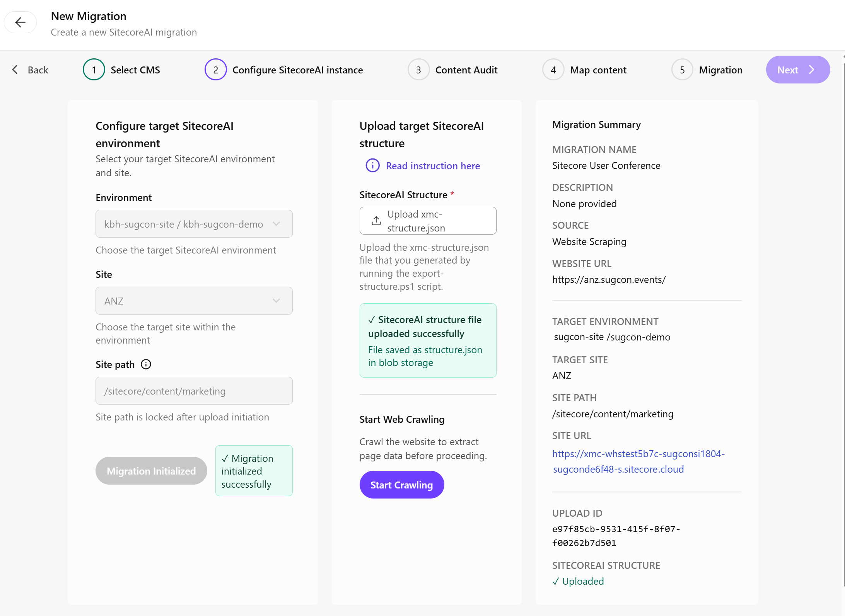Click the /sitecore/content/marketing value in Migration Summary
Image resolution: width=845 pixels, height=616 pixels.
coord(613,414)
